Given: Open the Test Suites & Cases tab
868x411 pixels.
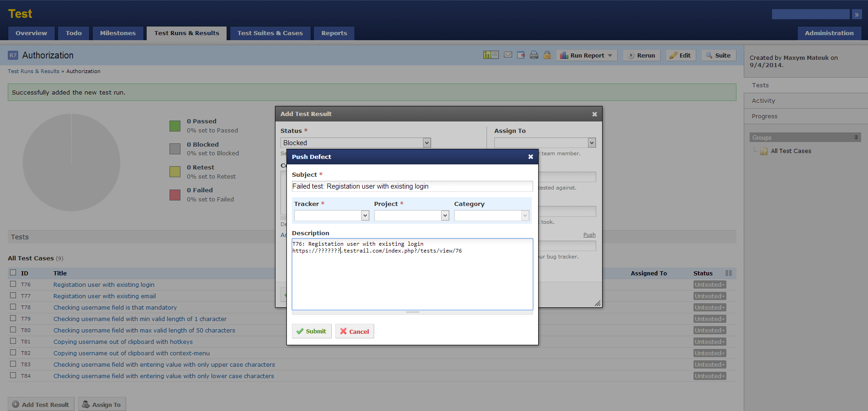Looking at the screenshot, I should 270,33.
